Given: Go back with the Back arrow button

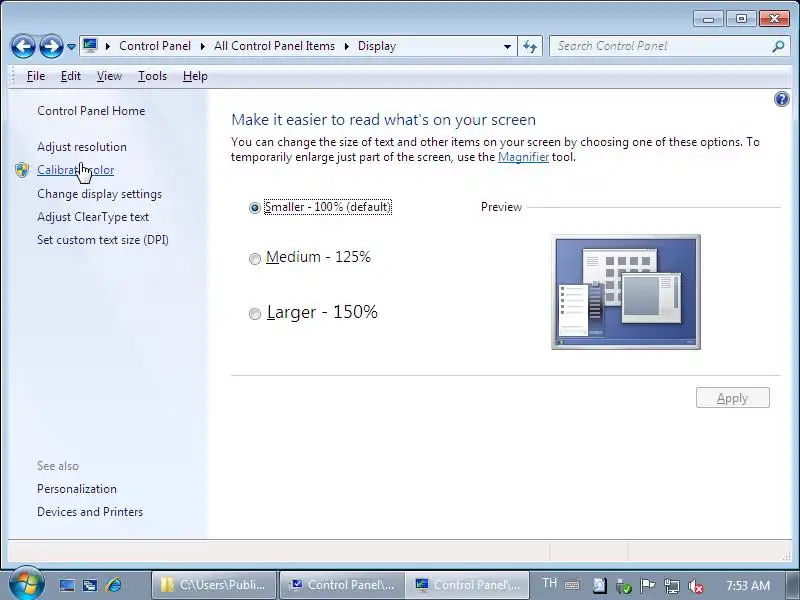Looking at the screenshot, I should [x=23, y=46].
